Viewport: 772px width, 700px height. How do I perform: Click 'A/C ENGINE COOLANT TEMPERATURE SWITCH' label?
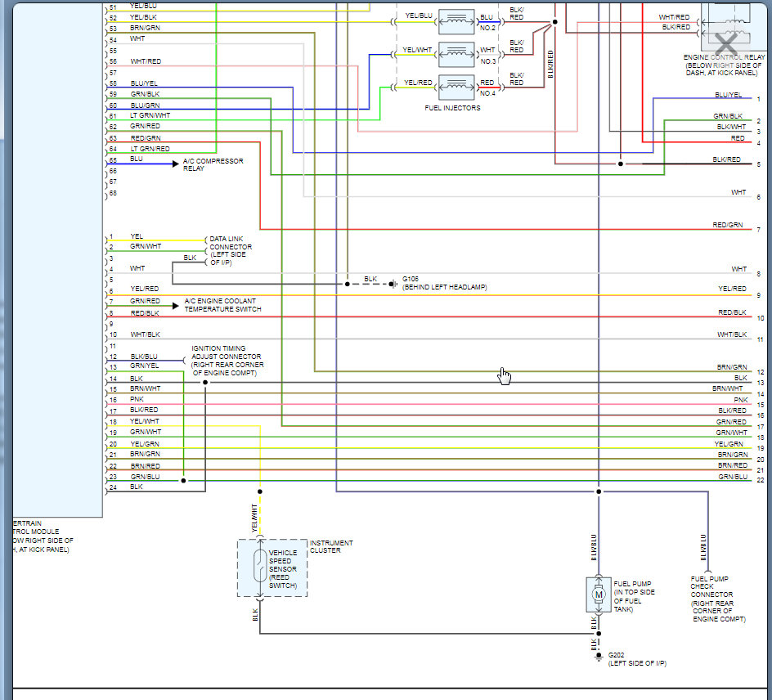[222, 305]
